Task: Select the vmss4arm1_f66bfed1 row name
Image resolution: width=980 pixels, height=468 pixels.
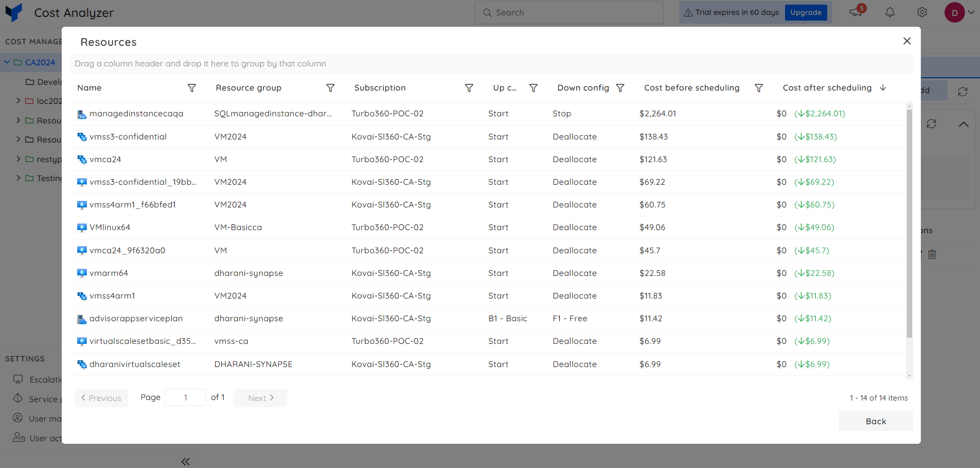Action: coord(133,205)
